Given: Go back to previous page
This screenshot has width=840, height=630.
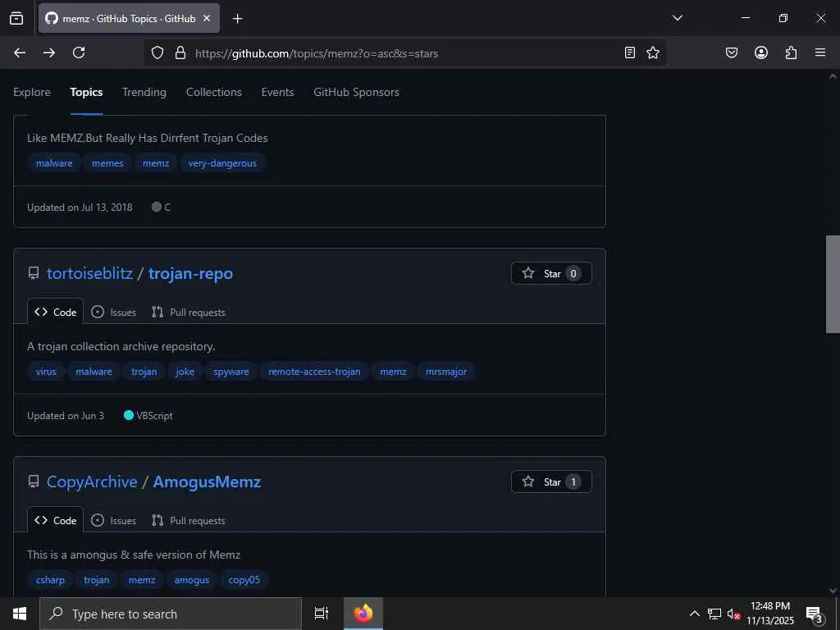Looking at the screenshot, I should pyautogui.click(x=20, y=52).
